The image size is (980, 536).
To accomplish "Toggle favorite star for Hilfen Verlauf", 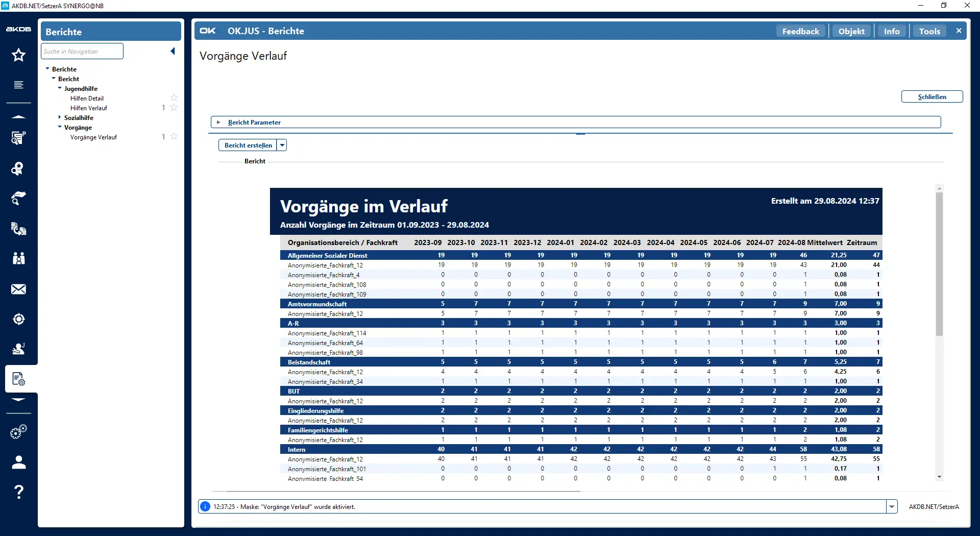I will pyautogui.click(x=174, y=108).
